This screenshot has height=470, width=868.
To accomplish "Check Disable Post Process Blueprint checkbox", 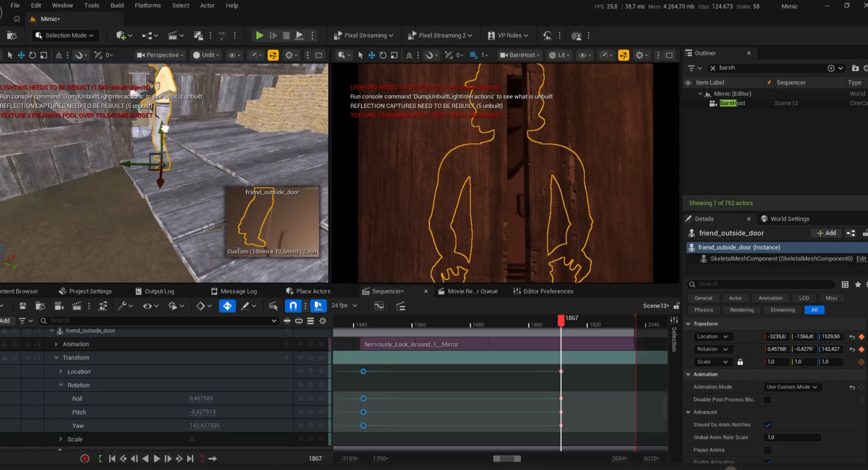I will 767,400.
